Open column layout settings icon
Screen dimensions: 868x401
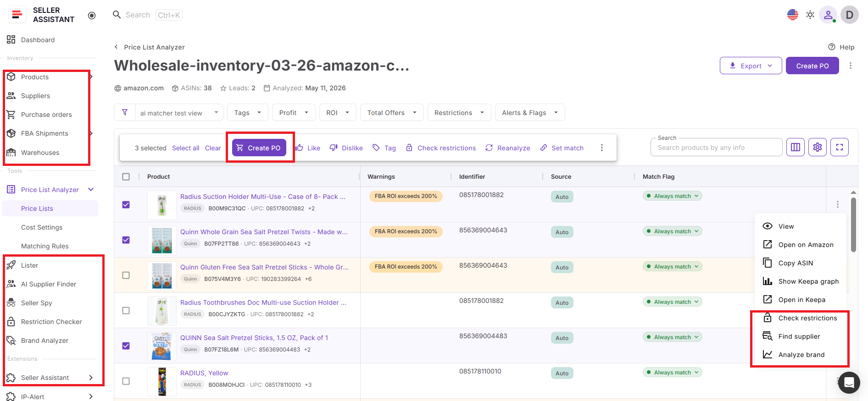[796, 147]
